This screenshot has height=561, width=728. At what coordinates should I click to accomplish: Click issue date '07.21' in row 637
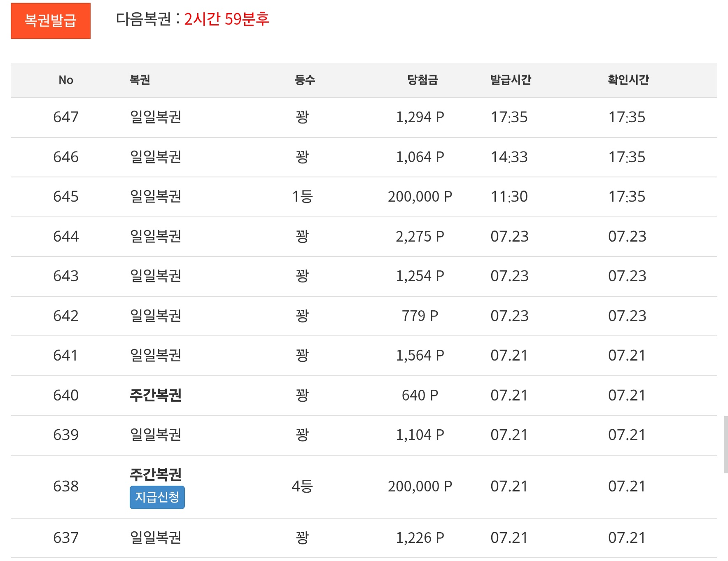(x=509, y=538)
